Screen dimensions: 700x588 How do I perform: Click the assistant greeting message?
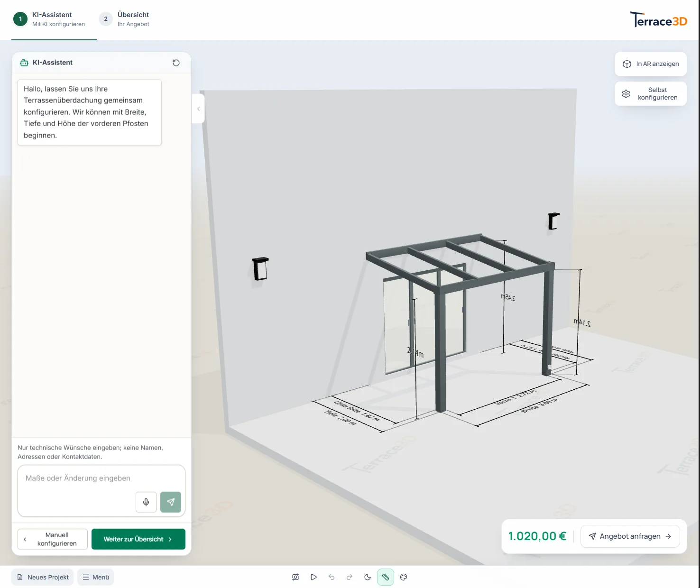[x=90, y=112]
